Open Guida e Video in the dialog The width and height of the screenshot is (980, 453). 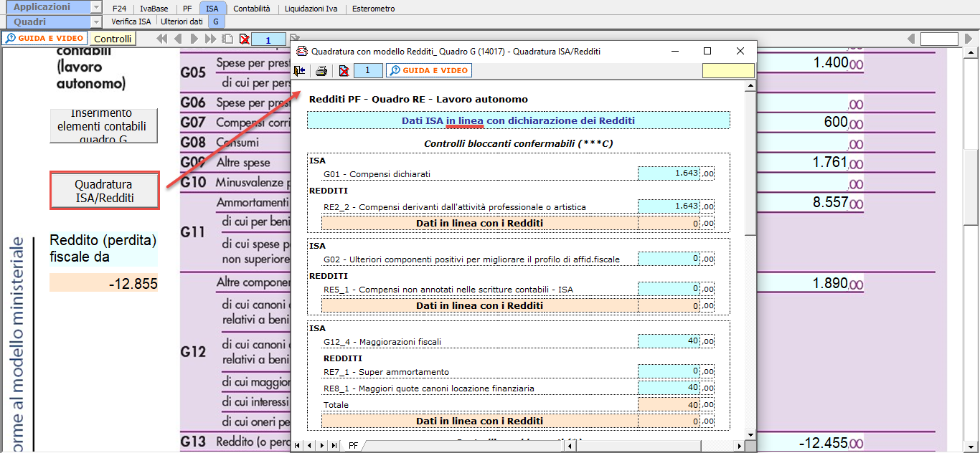coord(429,70)
